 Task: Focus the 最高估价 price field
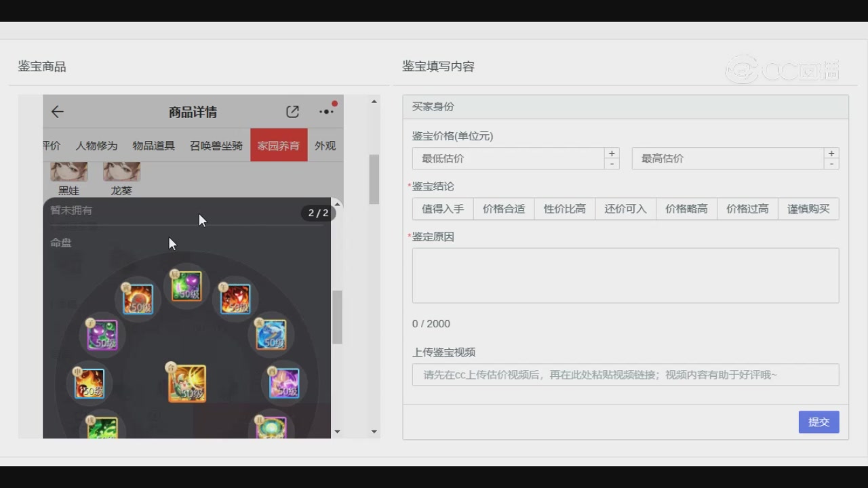pos(728,159)
